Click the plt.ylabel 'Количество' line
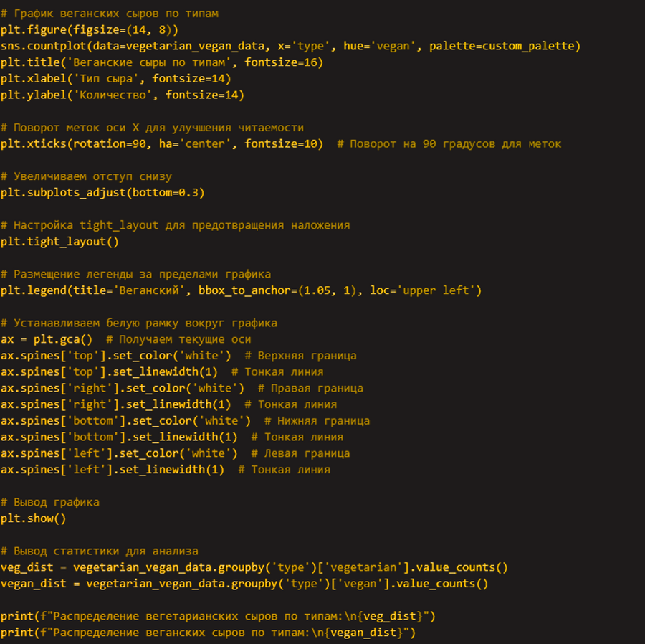645x644 pixels. 122,95
